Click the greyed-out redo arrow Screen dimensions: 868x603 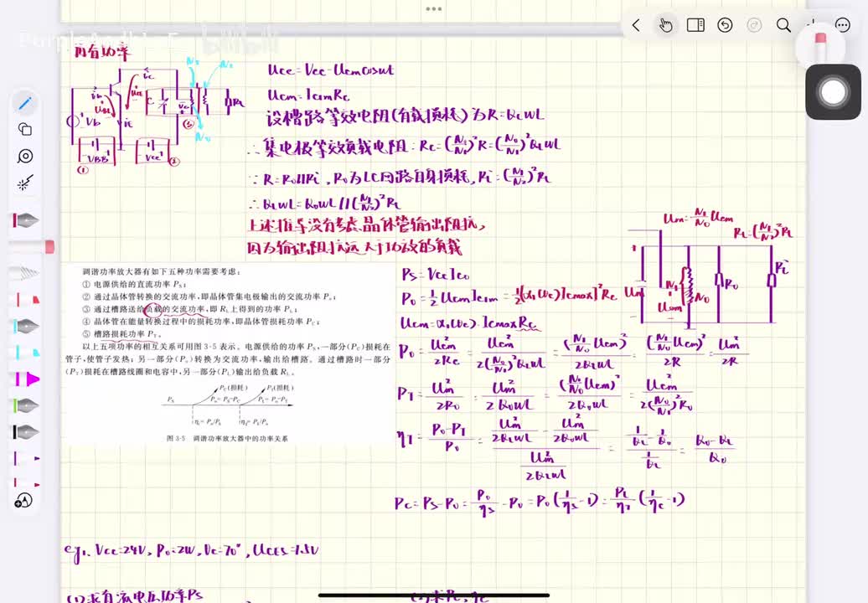[754, 25]
